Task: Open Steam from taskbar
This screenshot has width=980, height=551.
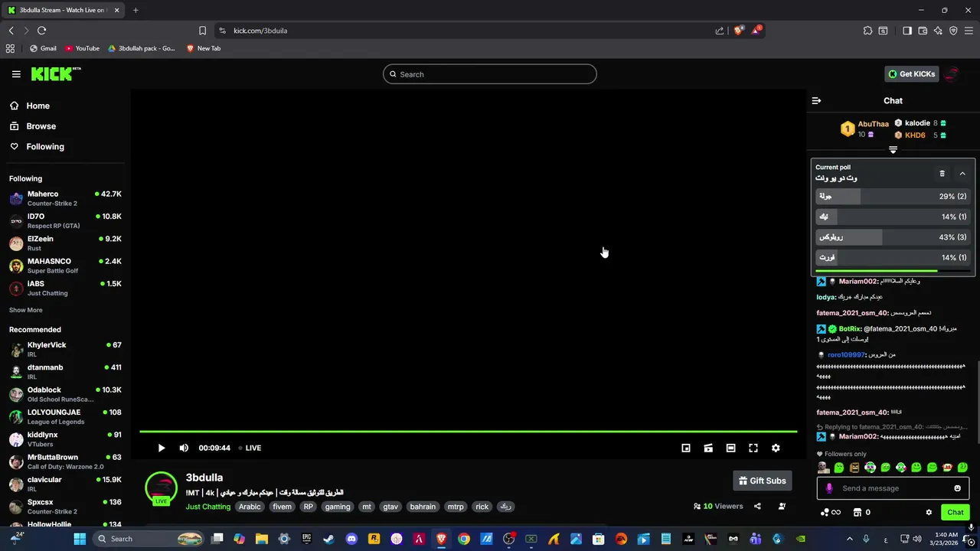Action: coord(328,539)
